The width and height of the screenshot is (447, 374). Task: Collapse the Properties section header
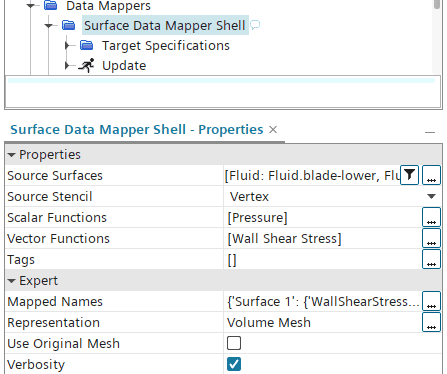12,155
